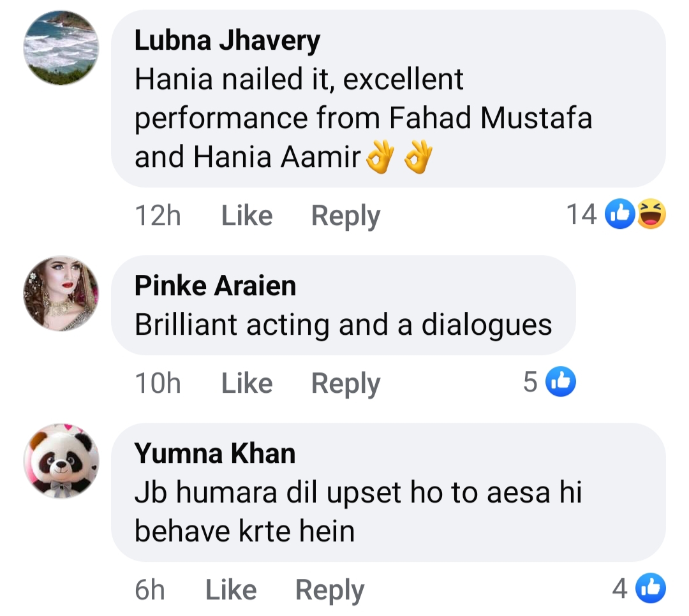The height and width of the screenshot is (616, 689).
Task: Reply to Pinke Araien's comment
Action: tap(345, 384)
